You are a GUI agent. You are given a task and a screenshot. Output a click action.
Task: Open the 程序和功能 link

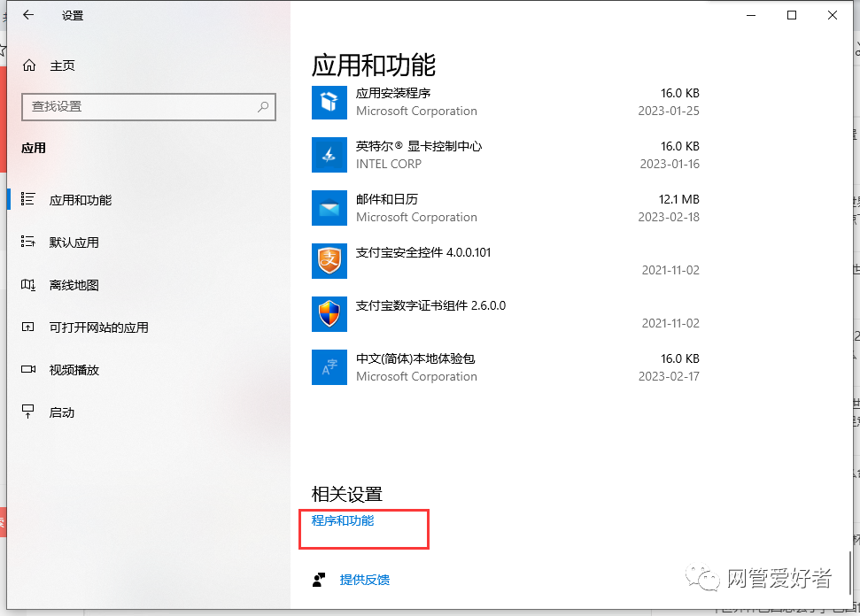click(x=343, y=520)
